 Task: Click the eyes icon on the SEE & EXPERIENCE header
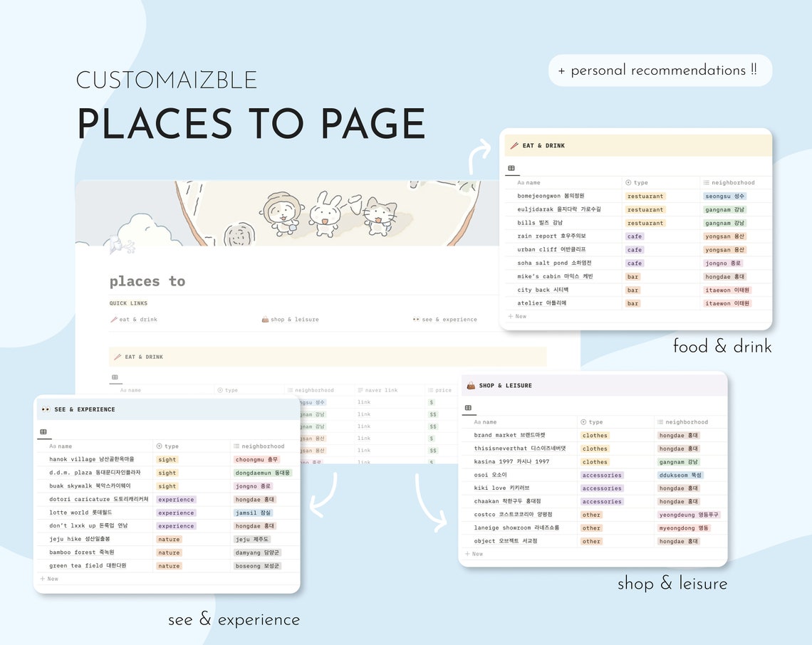point(44,409)
